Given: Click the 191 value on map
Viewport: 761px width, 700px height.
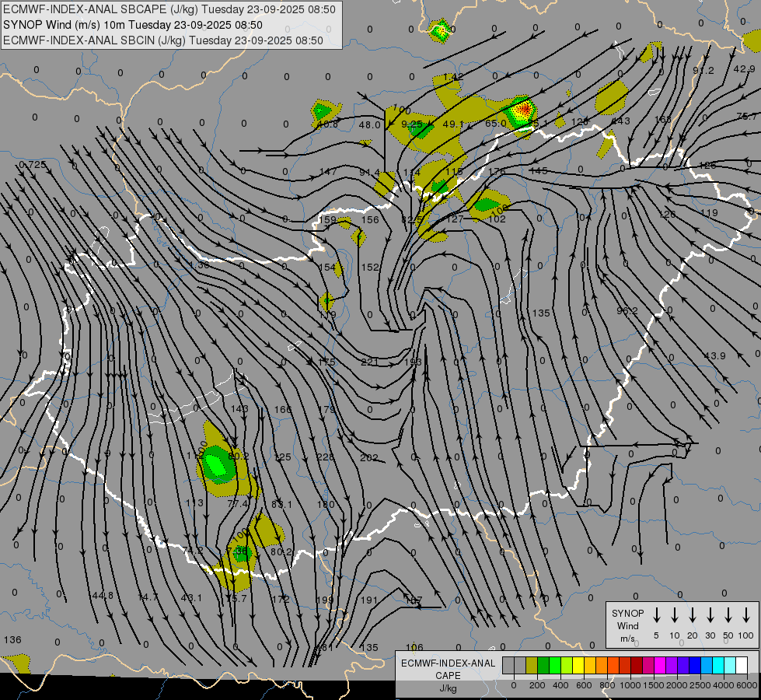Looking at the screenshot, I should [369, 600].
